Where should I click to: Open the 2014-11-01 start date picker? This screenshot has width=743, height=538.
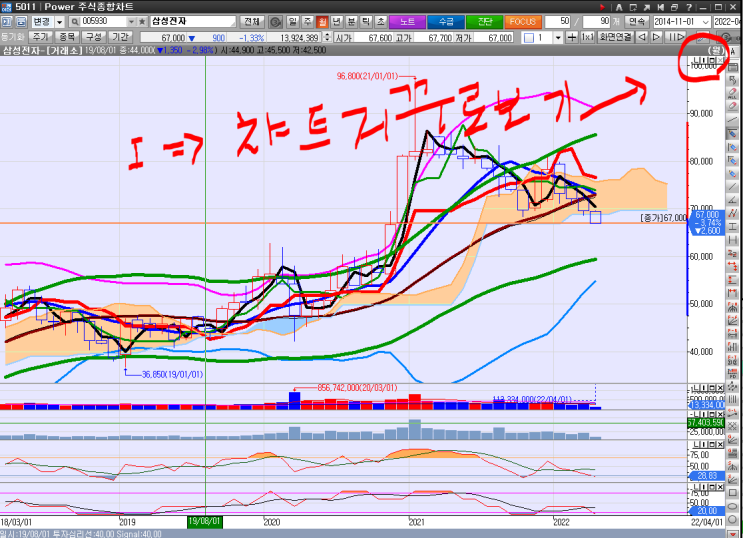706,22
